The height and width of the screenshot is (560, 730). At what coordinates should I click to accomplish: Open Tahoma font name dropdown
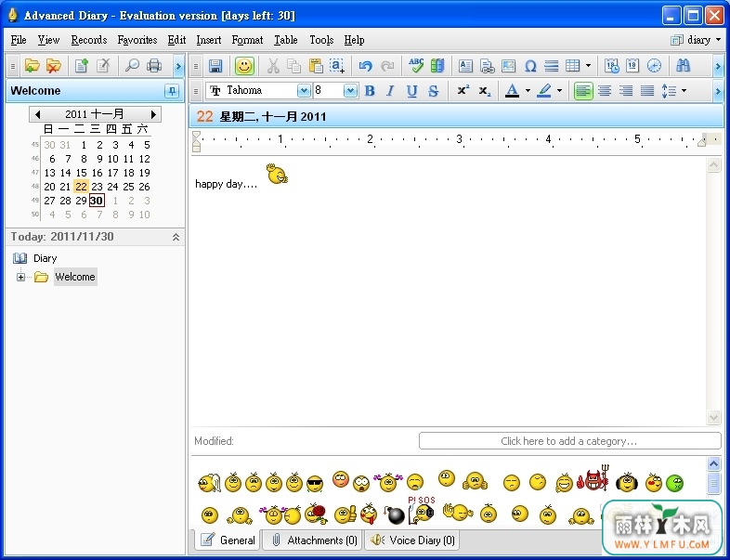click(x=304, y=90)
